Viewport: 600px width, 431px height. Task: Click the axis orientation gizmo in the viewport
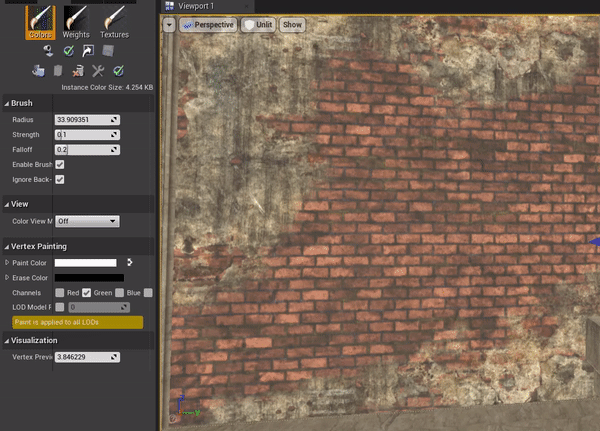pyautogui.click(x=186, y=407)
